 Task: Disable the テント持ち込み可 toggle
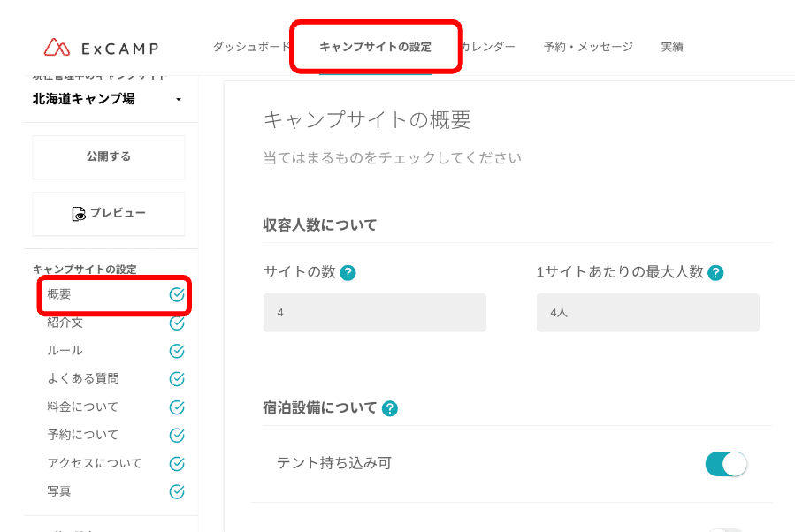pyautogui.click(x=725, y=463)
